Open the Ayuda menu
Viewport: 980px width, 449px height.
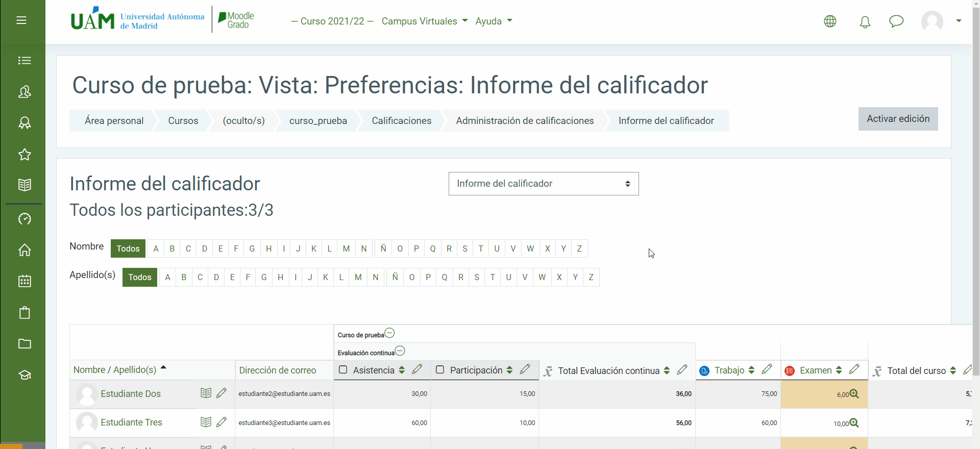493,21
